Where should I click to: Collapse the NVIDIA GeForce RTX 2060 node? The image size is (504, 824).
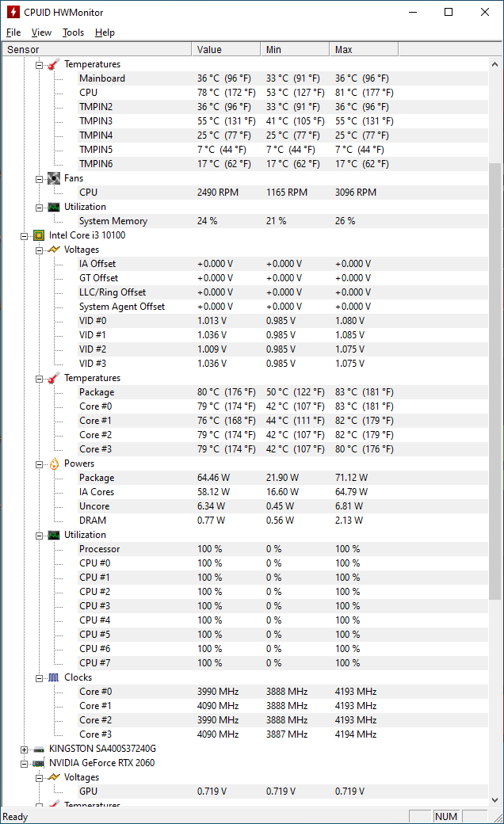(24, 763)
